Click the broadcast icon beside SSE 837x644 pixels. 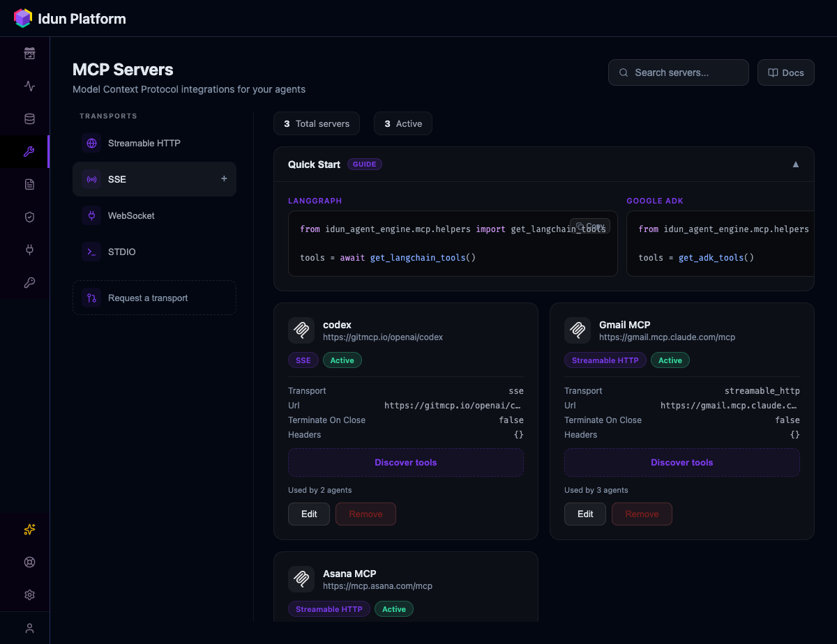(x=91, y=179)
